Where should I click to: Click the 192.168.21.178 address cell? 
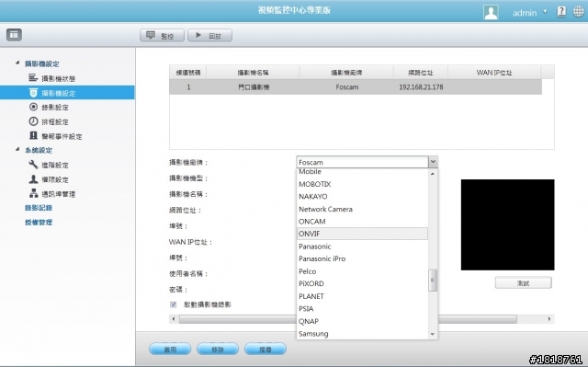(421, 87)
